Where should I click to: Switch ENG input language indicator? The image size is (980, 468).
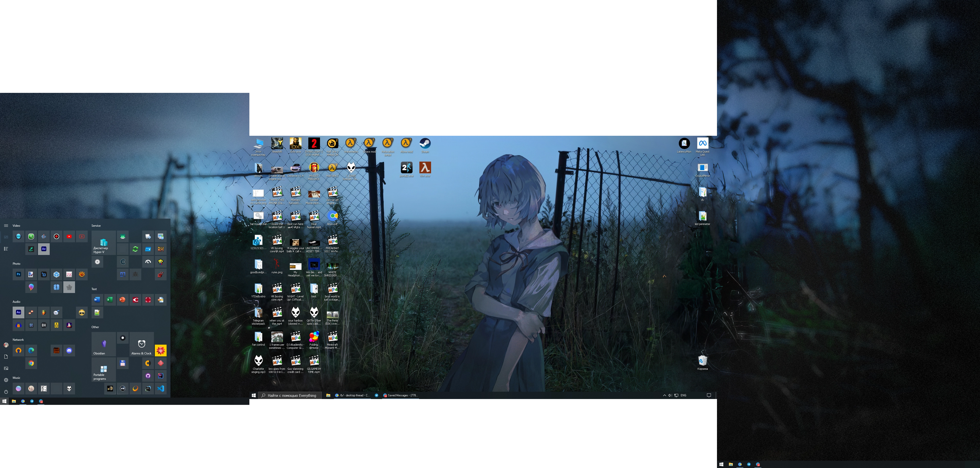(683, 395)
